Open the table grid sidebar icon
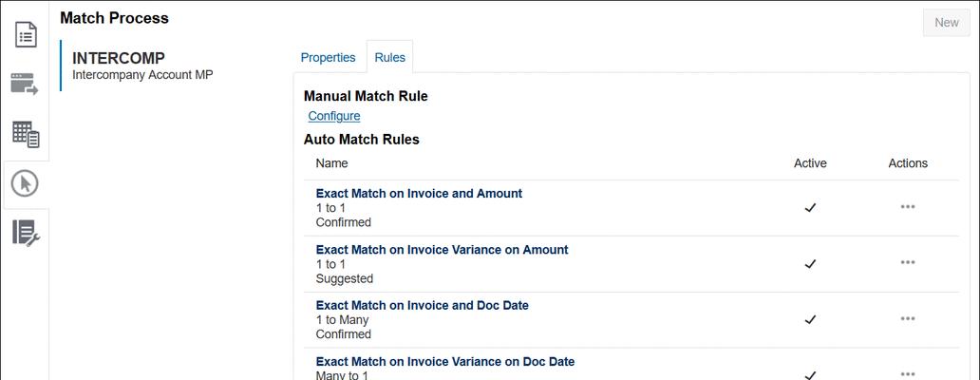 point(26,134)
